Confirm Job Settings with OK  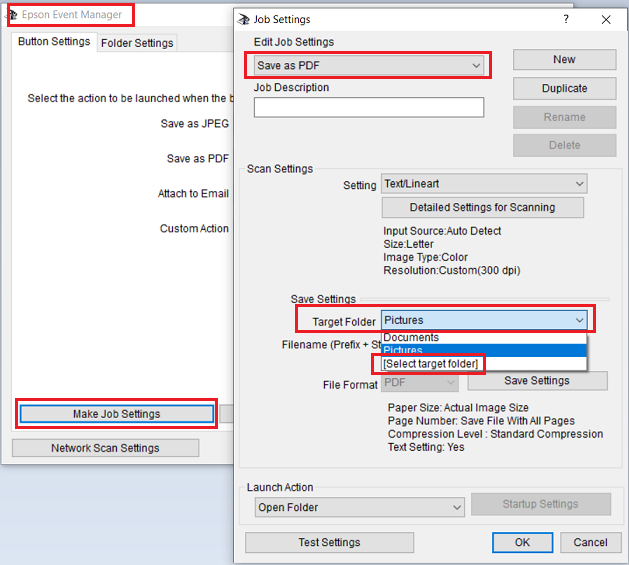522,543
